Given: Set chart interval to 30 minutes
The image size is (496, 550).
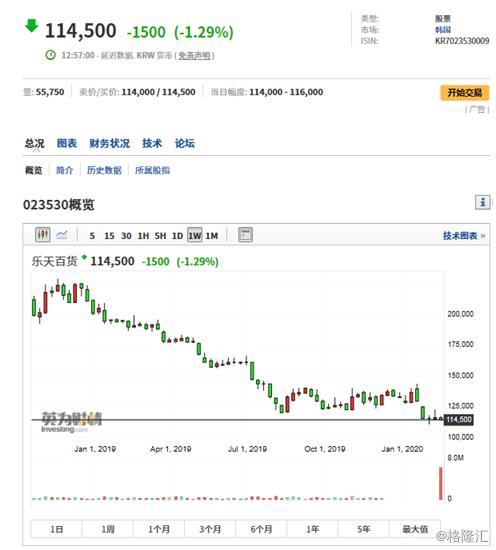Looking at the screenshot, I should (x=126, y=236).
